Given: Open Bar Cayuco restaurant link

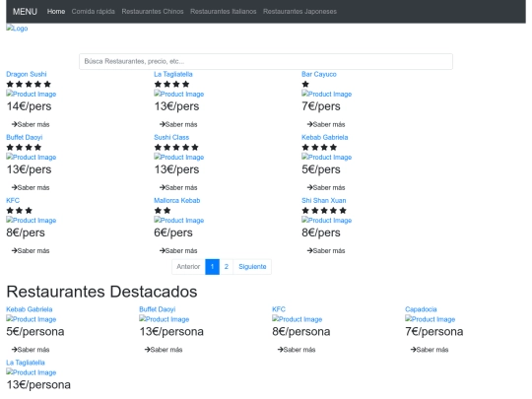Looking at the screenshot, I should (x=319, y=74).
